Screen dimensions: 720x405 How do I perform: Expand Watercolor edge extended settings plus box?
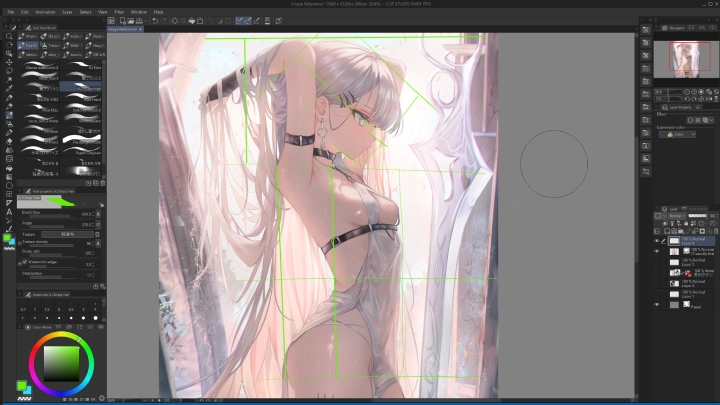click(19, 263)
